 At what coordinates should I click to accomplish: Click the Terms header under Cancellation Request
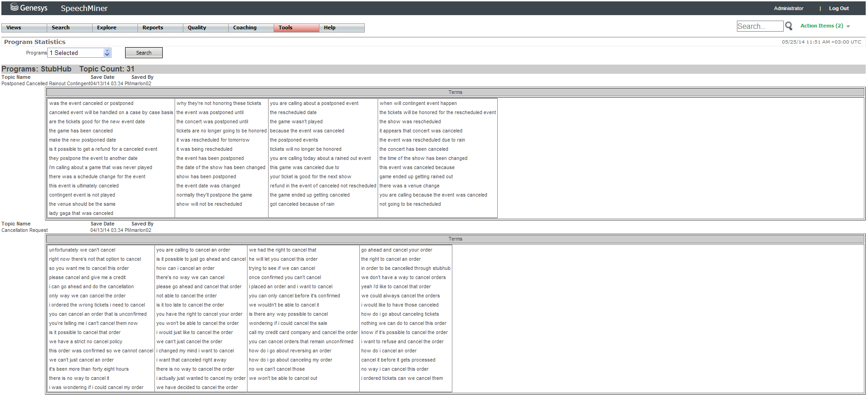455,239
